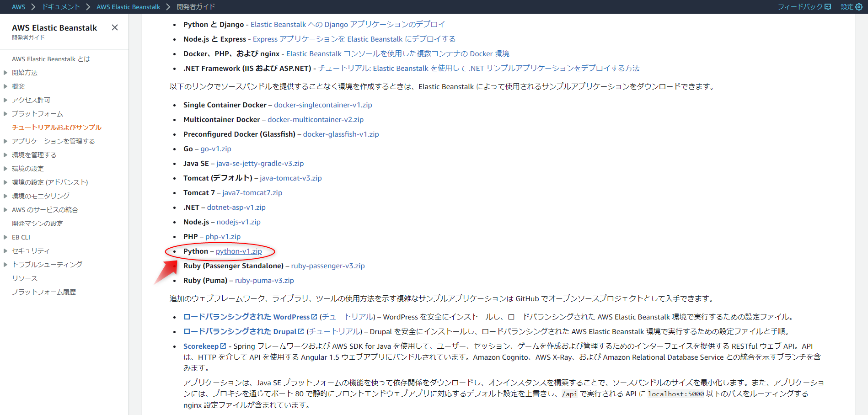Click the external link icon beside Drupal

point(301,331)
